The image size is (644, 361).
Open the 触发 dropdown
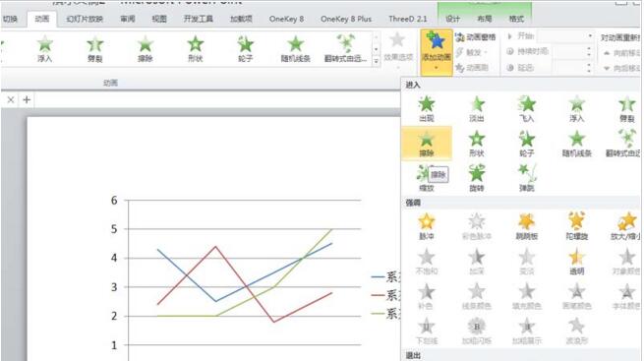pyautogui.click(x=472, y=52)
